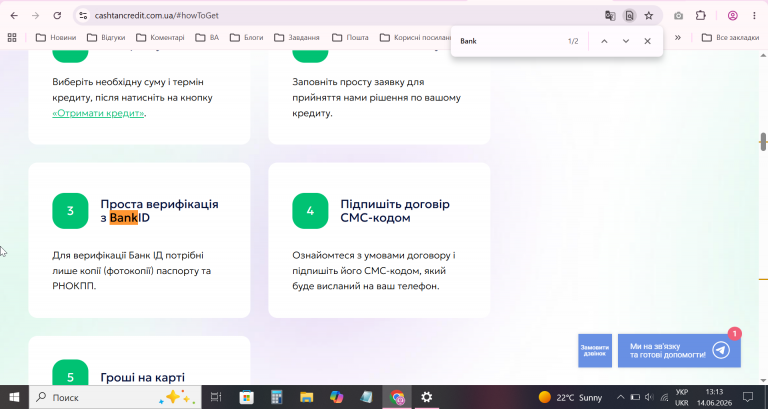Open Settings gear on the taskbar

(x=427, y=397)
